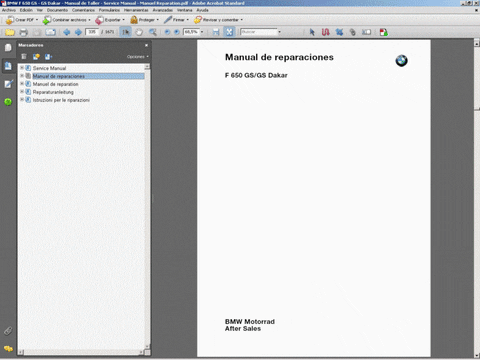Image resolution: width=480 pixels, height=360 pixels.
Task: Expand the Service Manual bookmark
Action: 22,68
